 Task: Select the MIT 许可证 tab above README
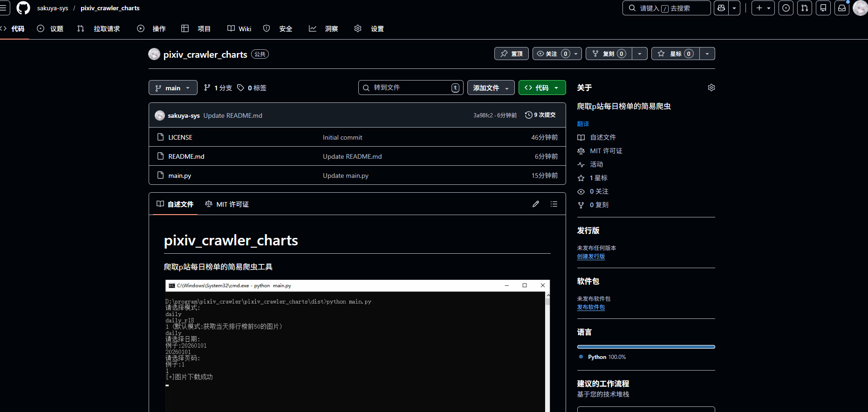(x=227, y=204)
